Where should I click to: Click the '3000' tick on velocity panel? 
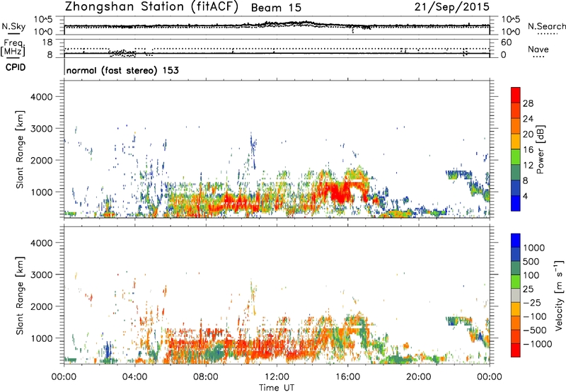point(42,275)
